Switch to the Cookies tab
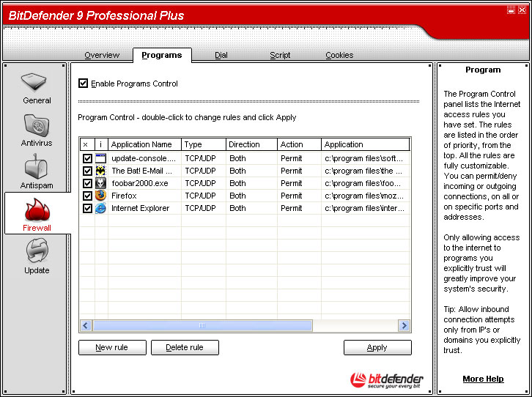This screenshot has width=532, height=397. coord(339,55)
